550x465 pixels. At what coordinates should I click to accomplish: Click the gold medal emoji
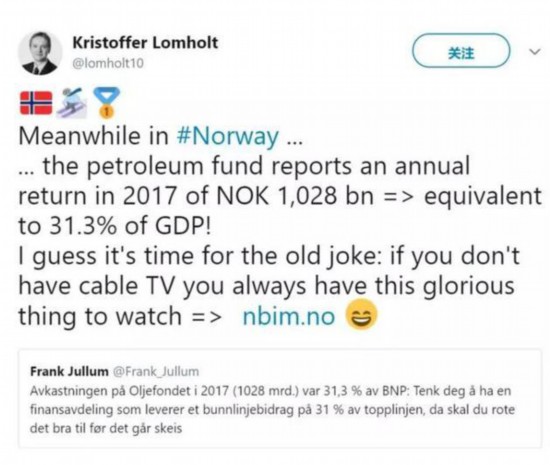106,102
